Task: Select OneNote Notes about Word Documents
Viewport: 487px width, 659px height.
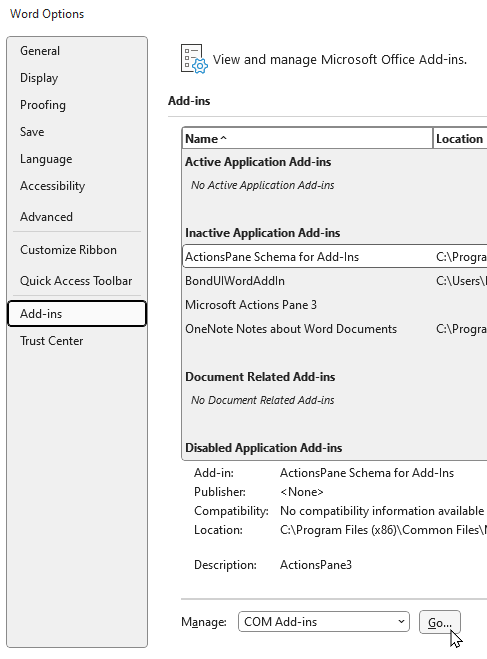Action: pos(335,329)
